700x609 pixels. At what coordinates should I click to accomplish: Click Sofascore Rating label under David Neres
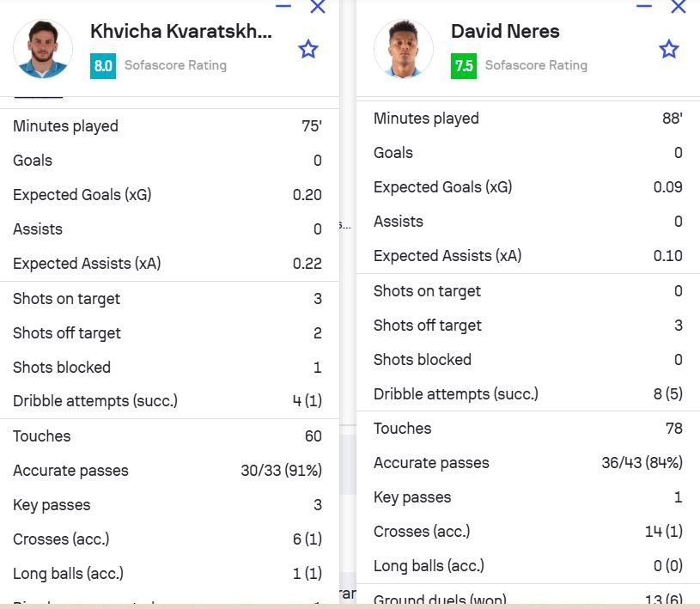point(536,65)
